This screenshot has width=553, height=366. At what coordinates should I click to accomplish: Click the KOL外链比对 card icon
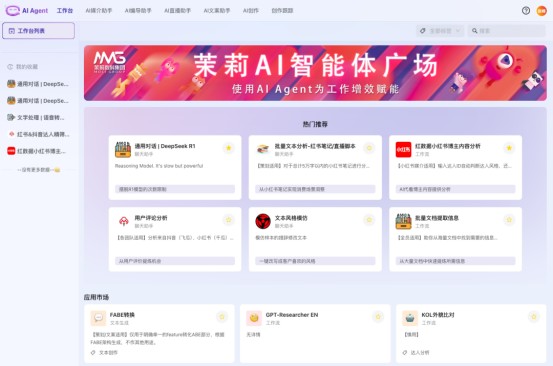coord(410,318)
